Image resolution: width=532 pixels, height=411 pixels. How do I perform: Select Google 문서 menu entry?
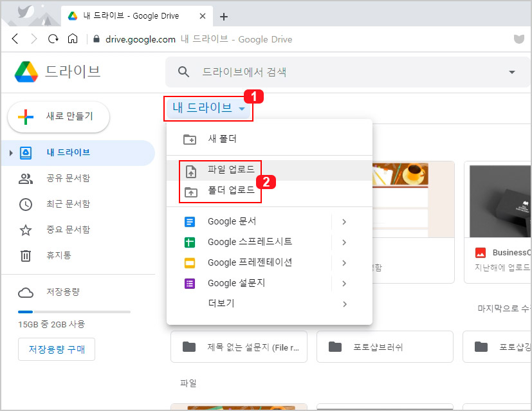pyautogui.click(x=270, y=222)
